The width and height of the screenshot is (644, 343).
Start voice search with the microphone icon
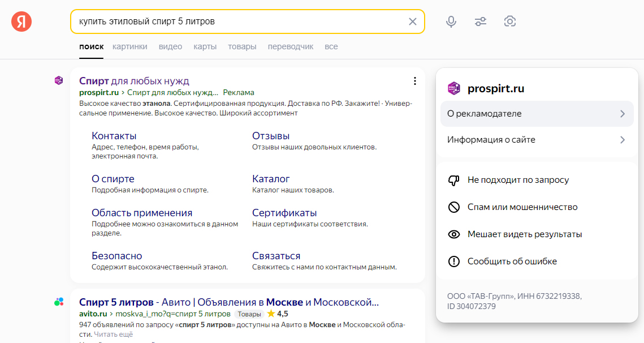(x=451, y=22)
